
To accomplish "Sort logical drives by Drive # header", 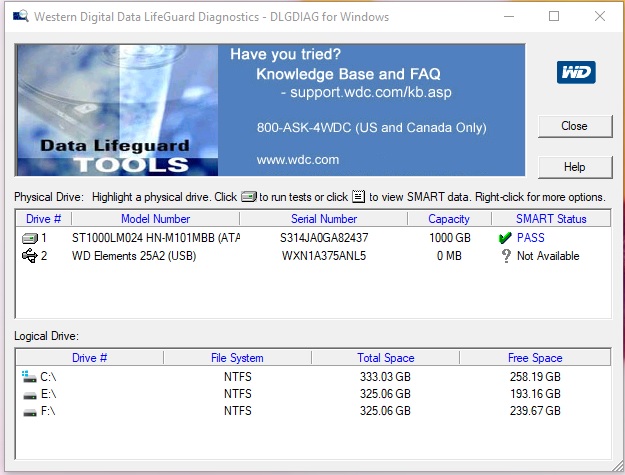I will pos(90,358).
